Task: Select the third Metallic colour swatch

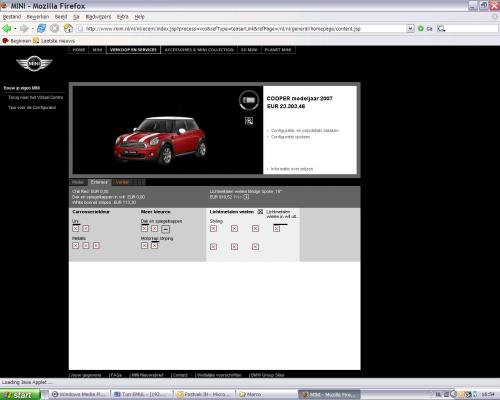Action: pos(96,245)
